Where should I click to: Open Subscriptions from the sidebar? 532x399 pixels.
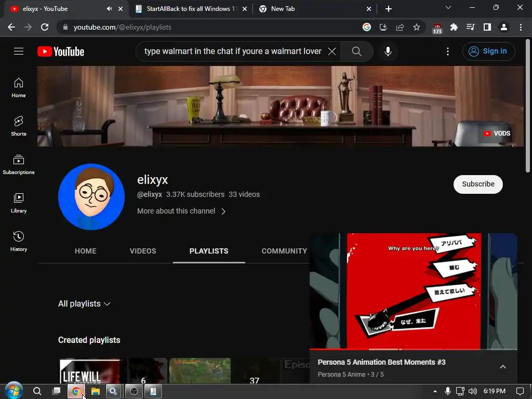coord(19,165)
